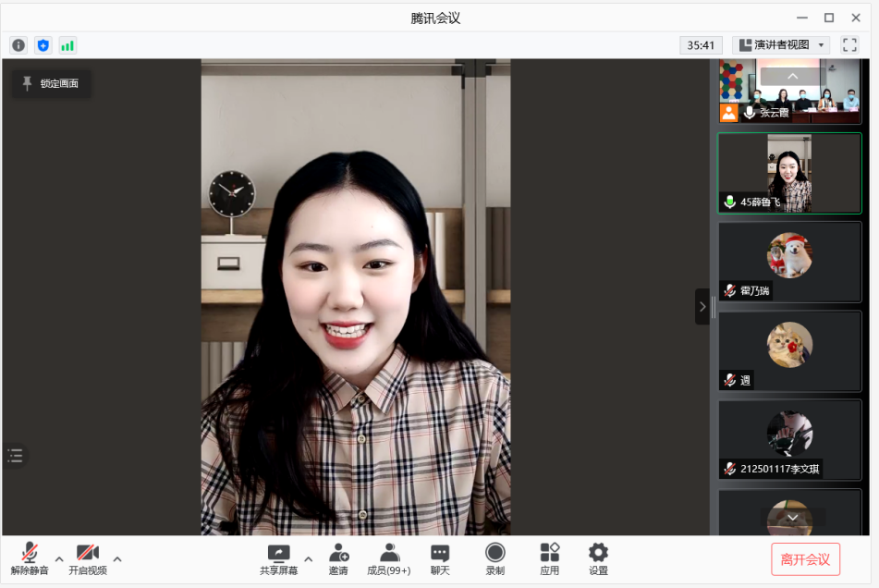Click the blue security shield icon
This screenshot has height=588, width=879.
43,45
